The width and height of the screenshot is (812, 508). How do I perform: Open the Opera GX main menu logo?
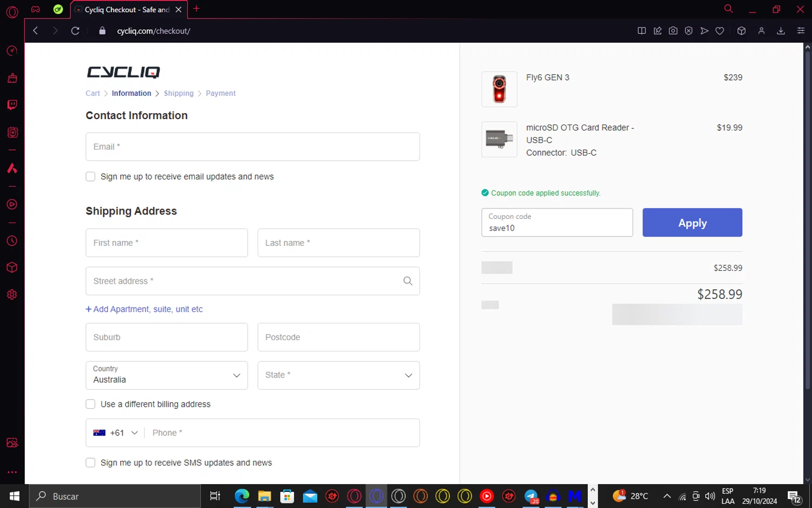coord(12,11)
